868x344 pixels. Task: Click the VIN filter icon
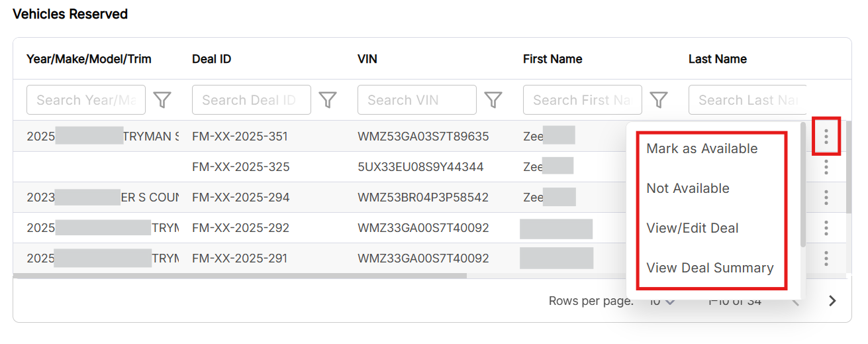(x=493, y=100)
